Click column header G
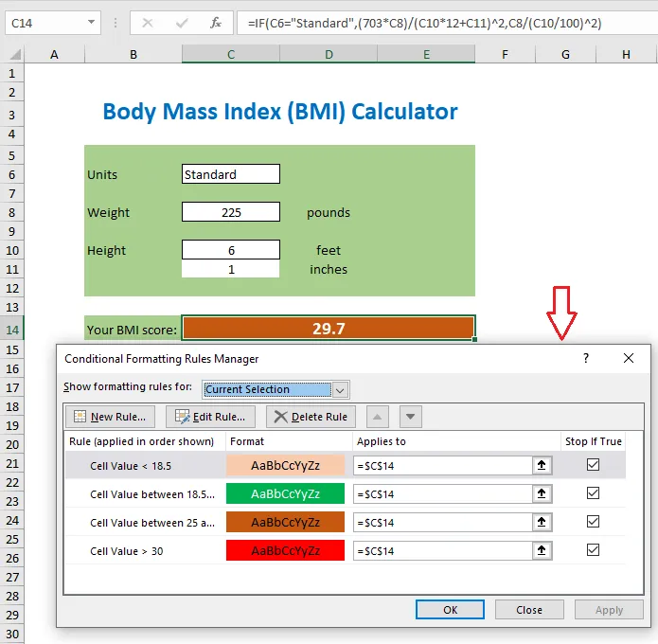 click(565, 55)
